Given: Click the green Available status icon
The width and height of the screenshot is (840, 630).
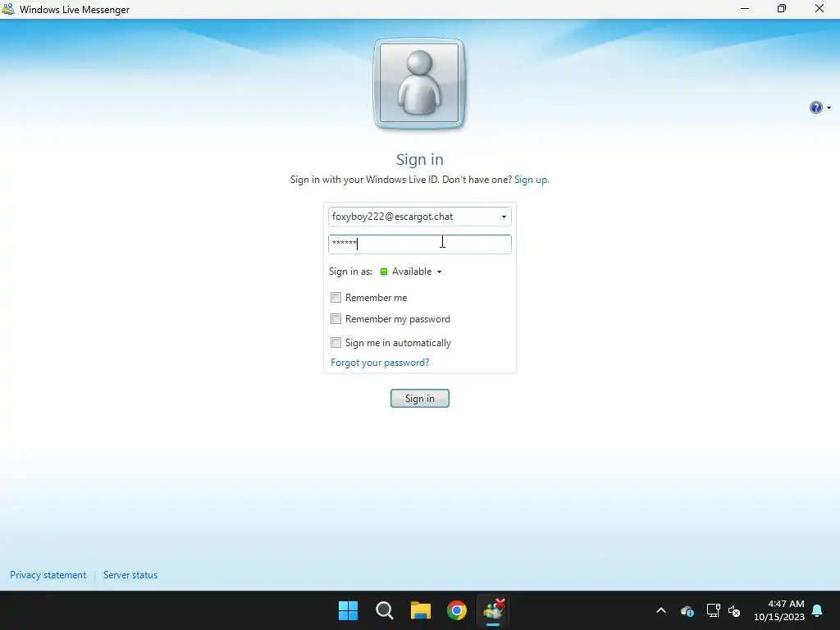Looking at the screenshot, I should 384,272.
